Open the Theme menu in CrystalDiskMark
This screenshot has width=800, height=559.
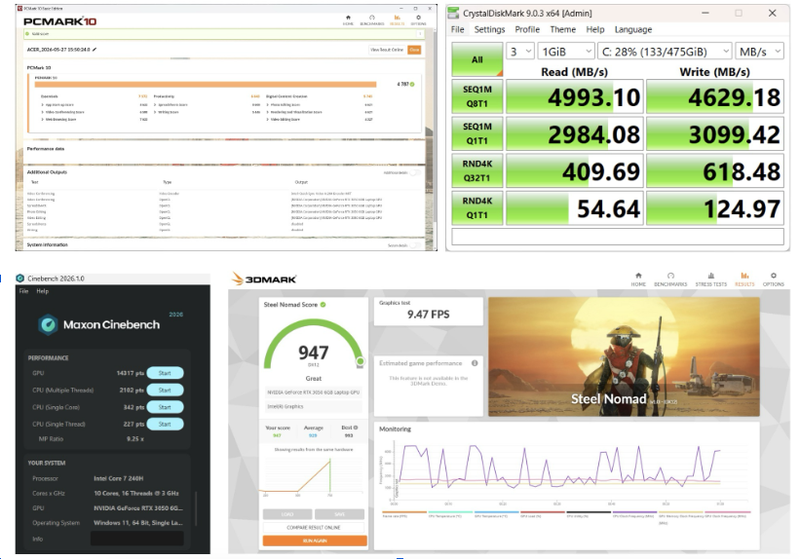pos(563,30)
